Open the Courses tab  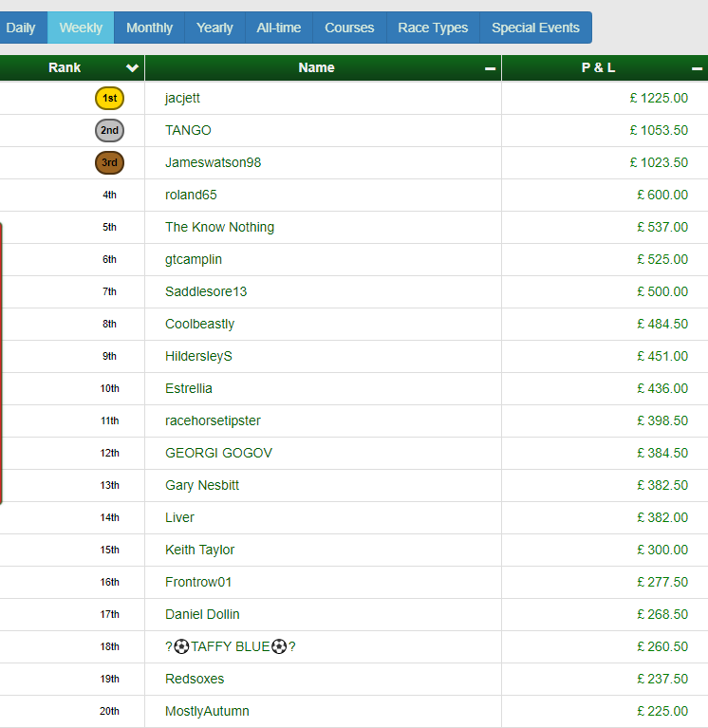point(349,28)
